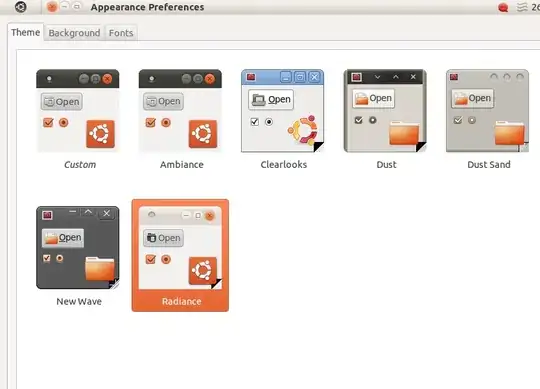Click the Ubuntu logo in Clearlooks preview
The image size is (540, 389).
[x=302, y=129]
